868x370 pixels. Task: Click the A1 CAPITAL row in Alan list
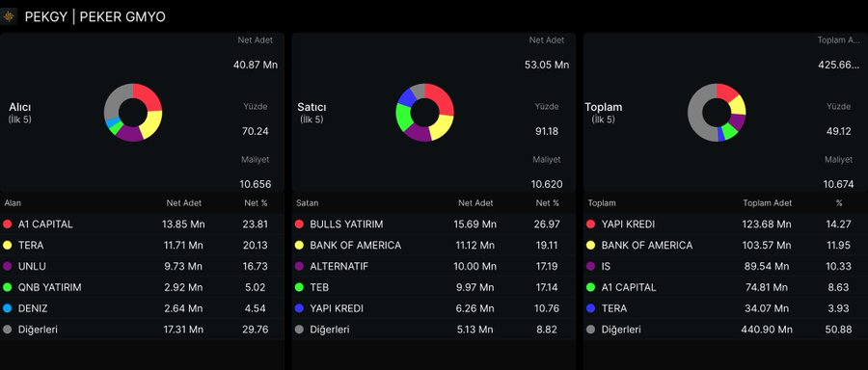143,225
